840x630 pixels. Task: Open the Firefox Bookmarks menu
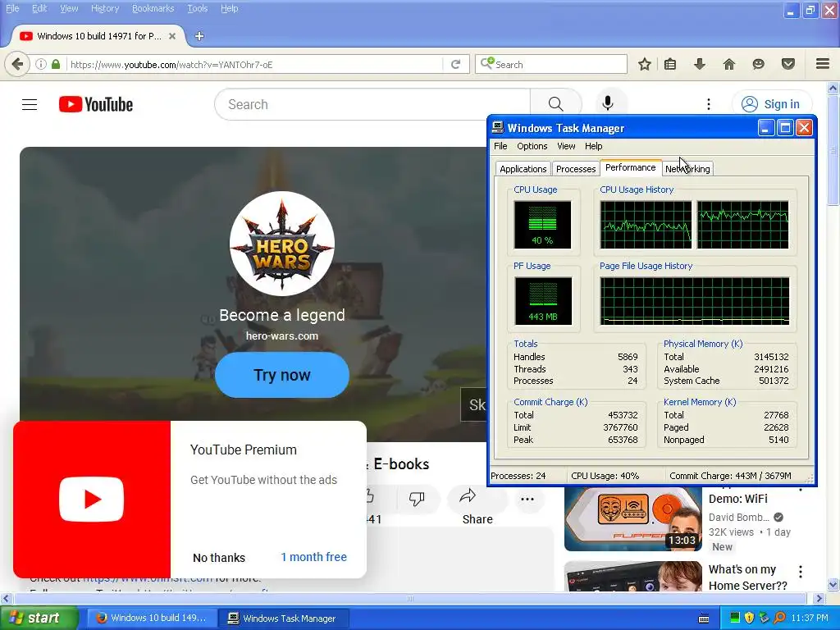(x=153, y=8)
